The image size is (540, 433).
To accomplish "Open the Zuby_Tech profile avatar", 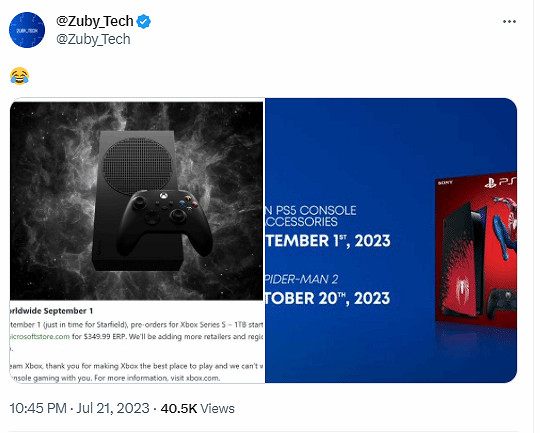I will click(27, 30).
